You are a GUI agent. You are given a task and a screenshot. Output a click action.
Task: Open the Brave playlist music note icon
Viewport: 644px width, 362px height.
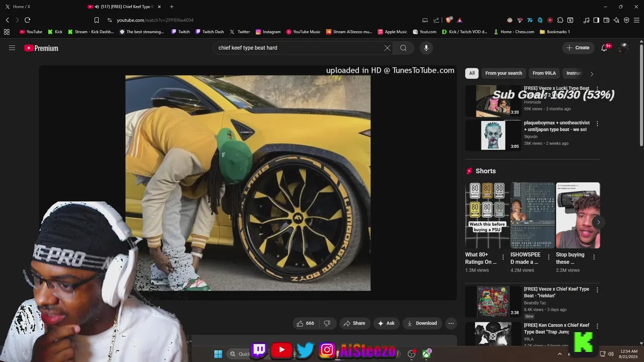click(x=586, y=20)
